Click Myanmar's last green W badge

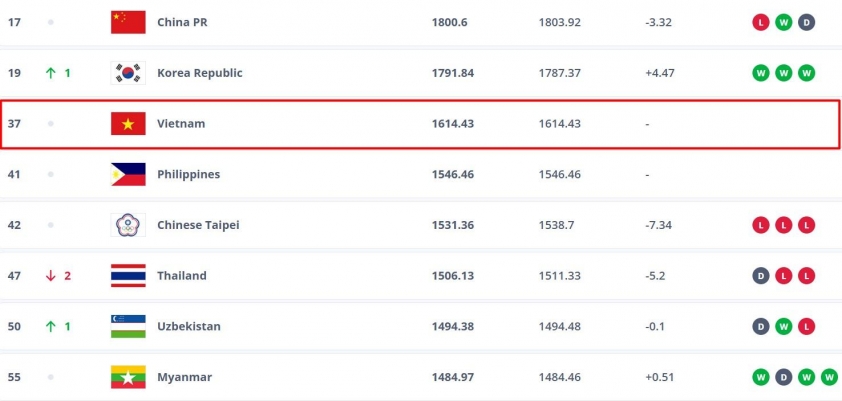click(x=829, y=377)
